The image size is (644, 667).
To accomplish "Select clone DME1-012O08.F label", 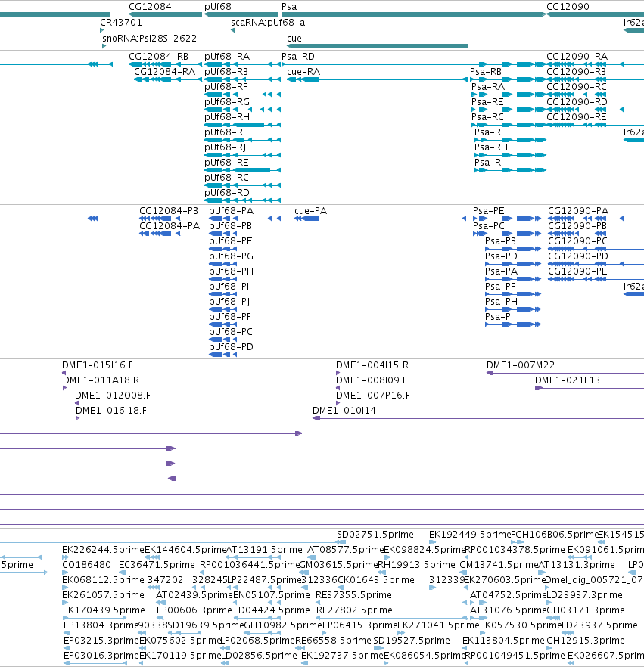I will point(113,396).
